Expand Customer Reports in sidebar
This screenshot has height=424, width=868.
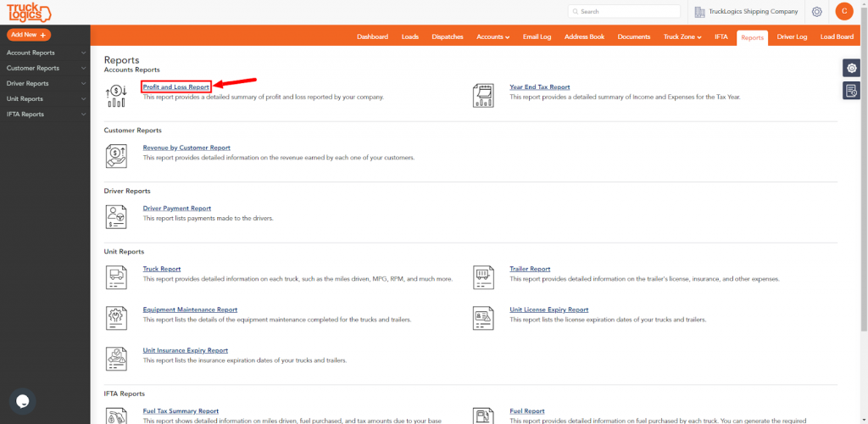pyautogui.click(x=45, y=68)
